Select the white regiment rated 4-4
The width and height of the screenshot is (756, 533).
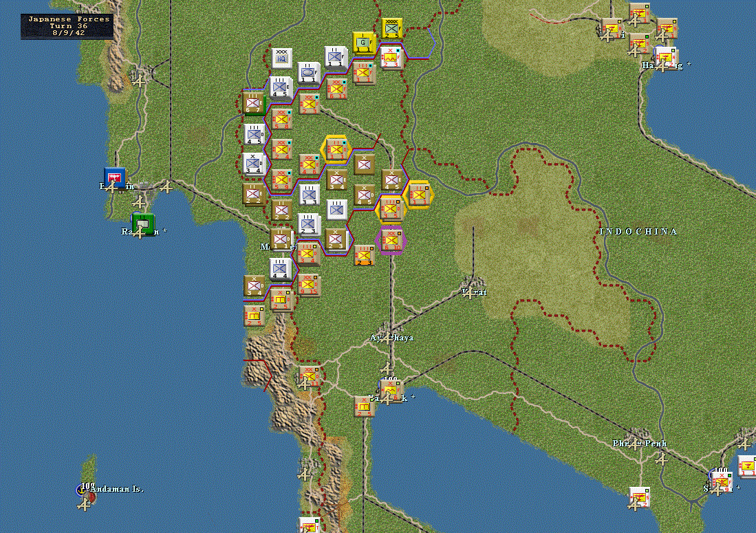click(x=280, y=270)
